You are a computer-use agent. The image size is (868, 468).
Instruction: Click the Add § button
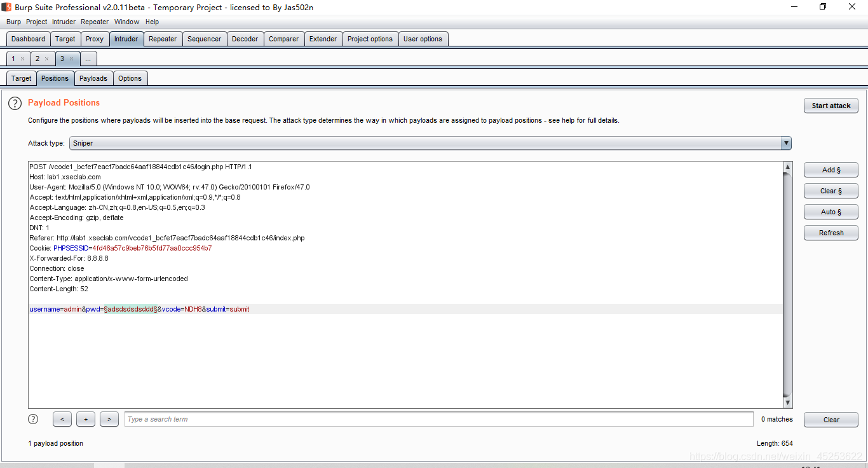click(831, 170)
